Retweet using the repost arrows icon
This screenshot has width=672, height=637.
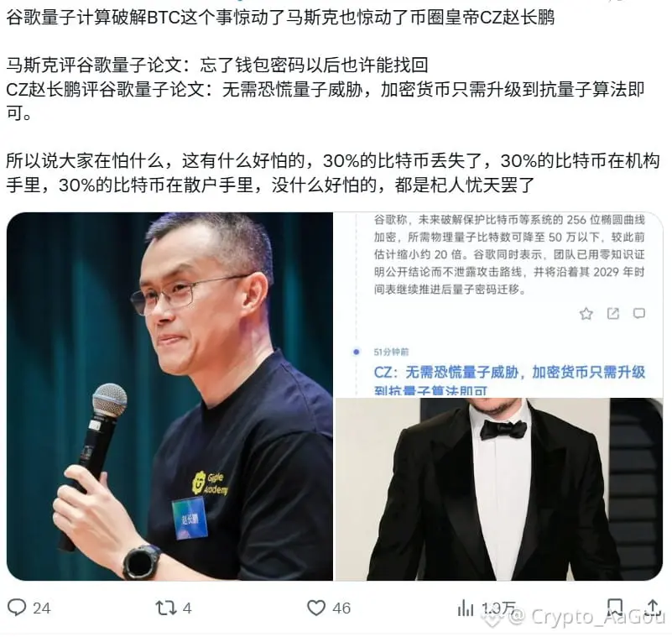point(165,608)
